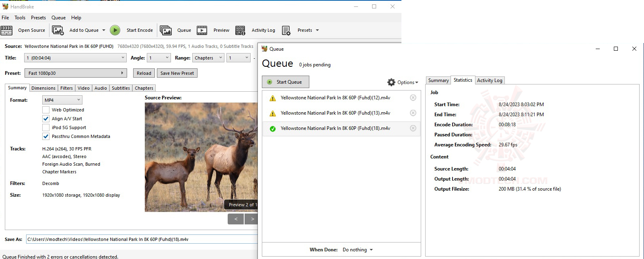The height and width of the screenshot is (259, 644).
Task: Switch to Summary tab in Queue window
Action: 438,80
